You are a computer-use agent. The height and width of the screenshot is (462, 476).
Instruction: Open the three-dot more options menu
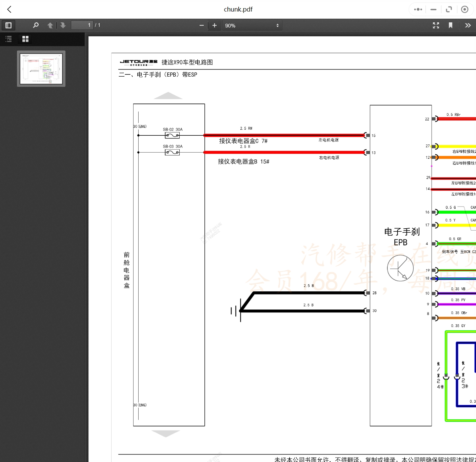point(418,9)
